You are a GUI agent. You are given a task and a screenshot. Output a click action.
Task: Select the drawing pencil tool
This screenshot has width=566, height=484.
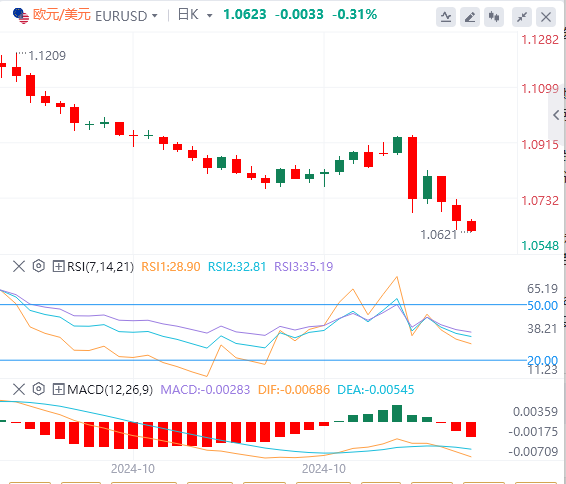coord(470,17)
